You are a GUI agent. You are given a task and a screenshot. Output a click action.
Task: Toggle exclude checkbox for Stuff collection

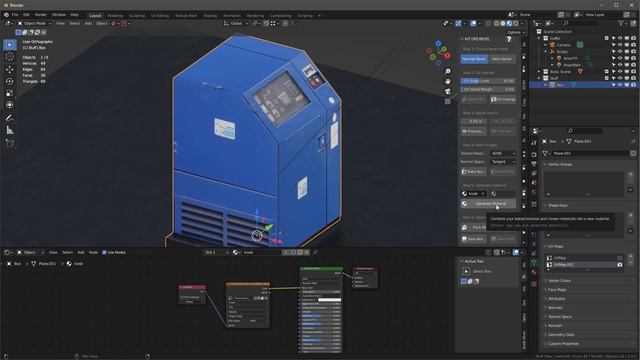click(x=607, y=78)
